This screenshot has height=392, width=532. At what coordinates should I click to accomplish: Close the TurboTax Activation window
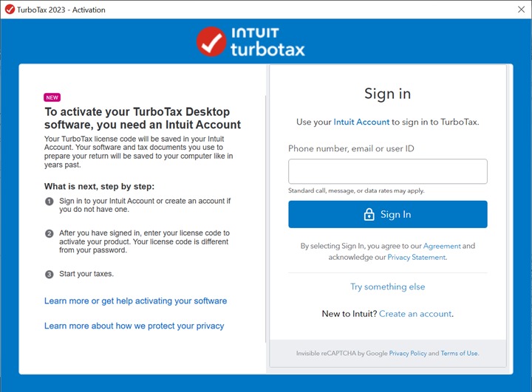coord(521,10)
